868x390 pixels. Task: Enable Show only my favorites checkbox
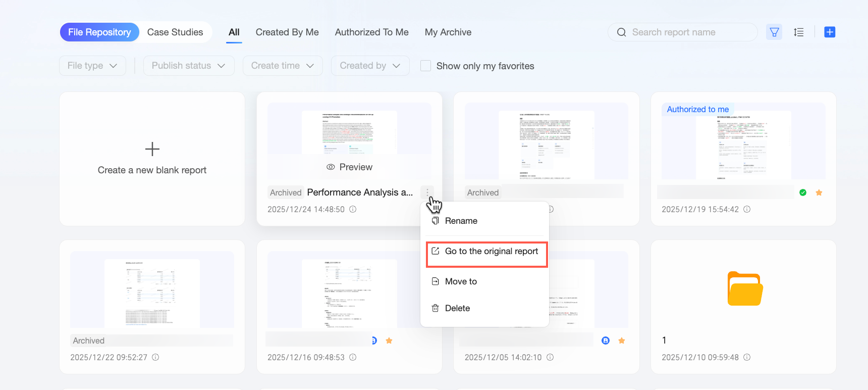pyautogui.click(x=426, y=66)
